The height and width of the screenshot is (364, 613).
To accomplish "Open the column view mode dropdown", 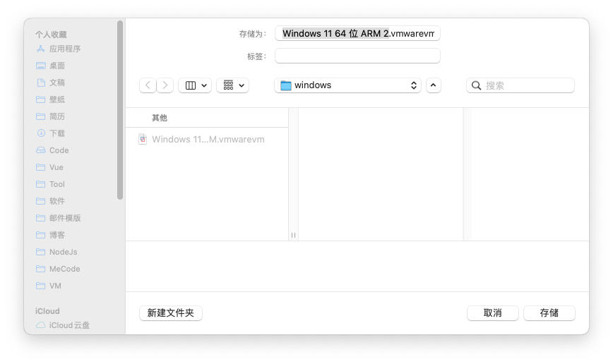I will point(195,85).
